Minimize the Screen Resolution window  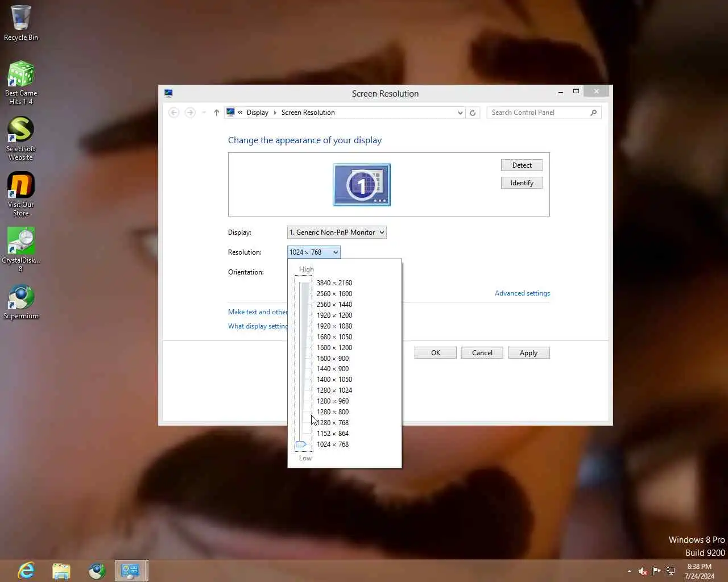click(x=561, y=92)
